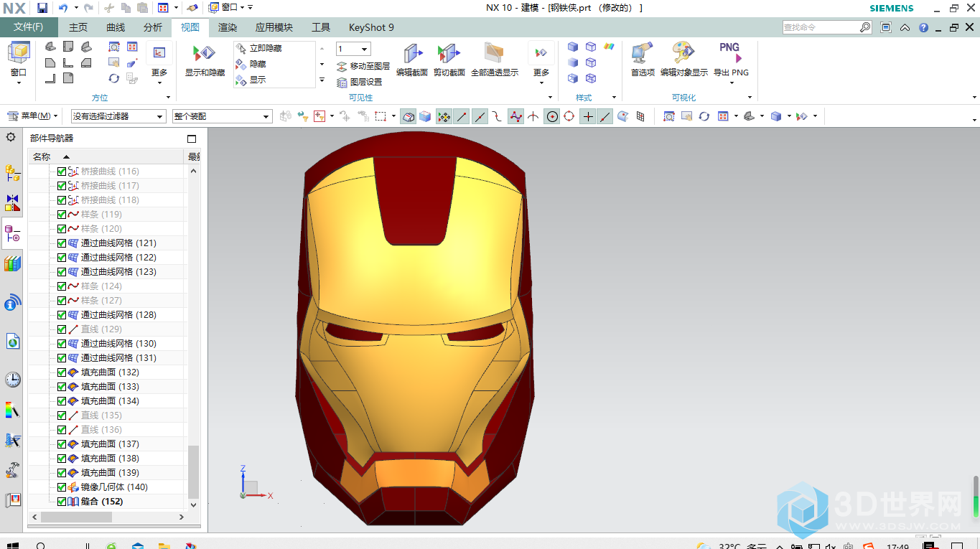Click the Cut scissors icon
The image size is (980, 549).
109,8
